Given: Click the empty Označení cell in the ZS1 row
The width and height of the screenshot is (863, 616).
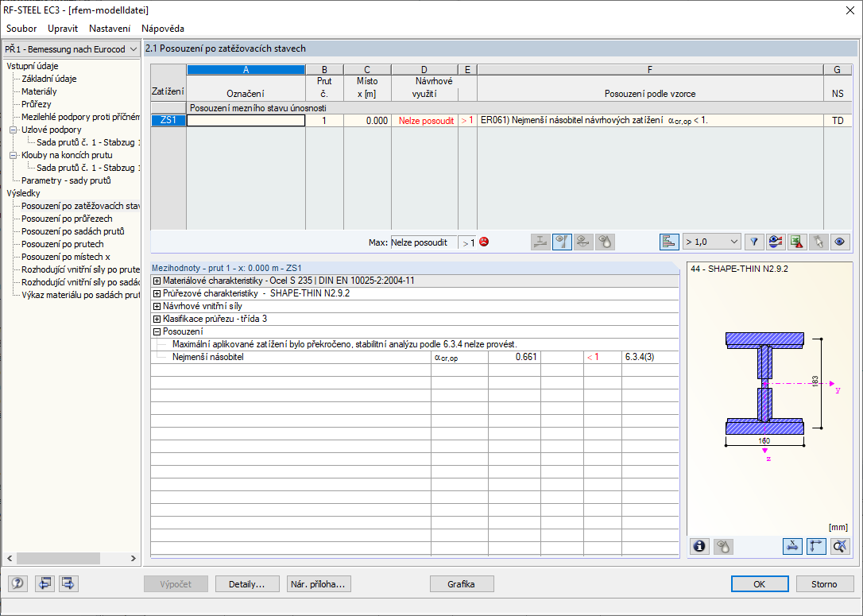Looking at the screenshot, I should [246, 121].
